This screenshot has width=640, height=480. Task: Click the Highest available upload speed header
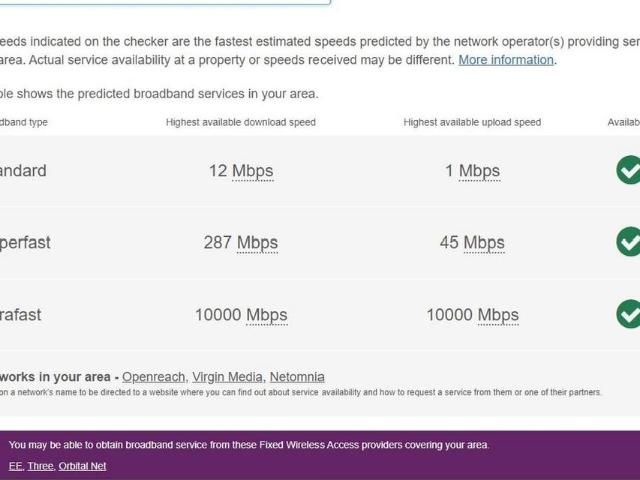coord(472,122)
